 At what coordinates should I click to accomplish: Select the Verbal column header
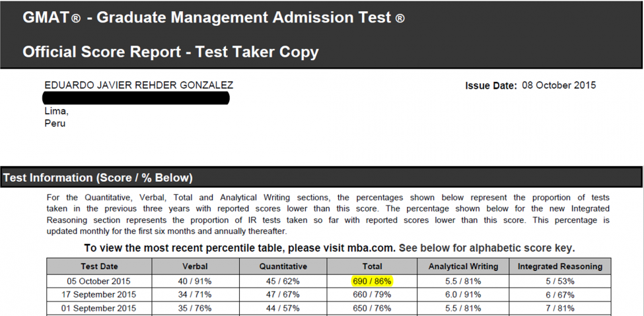195,266
